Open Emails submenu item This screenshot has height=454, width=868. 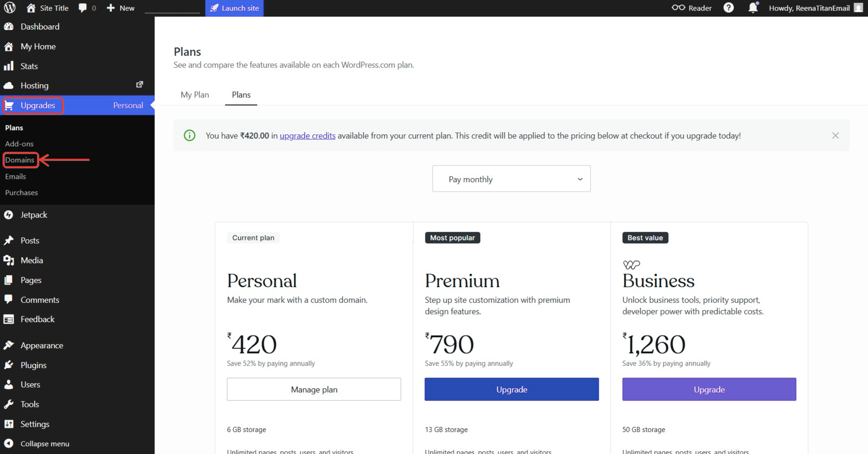click(16, 177)
